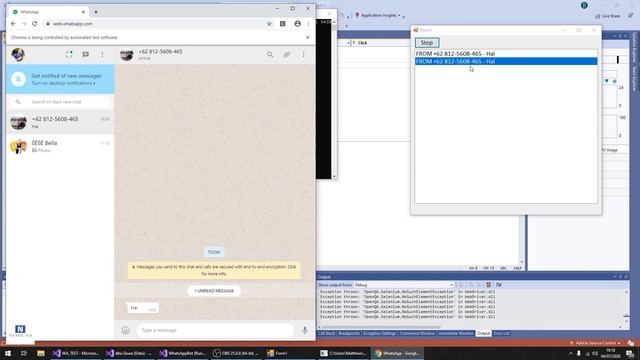Open the WhatsApp sidebar three-dot menu
This screenshot has height=360, width=640.
point(102,54)
